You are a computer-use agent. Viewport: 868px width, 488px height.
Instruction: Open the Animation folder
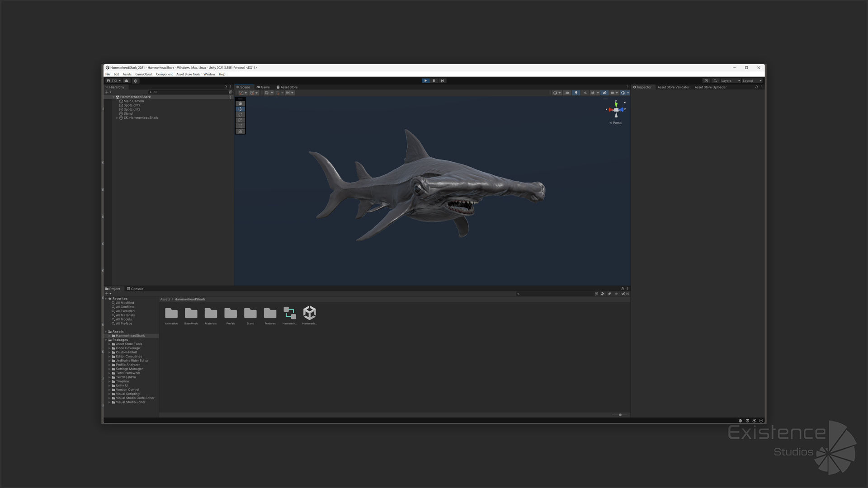171,316
